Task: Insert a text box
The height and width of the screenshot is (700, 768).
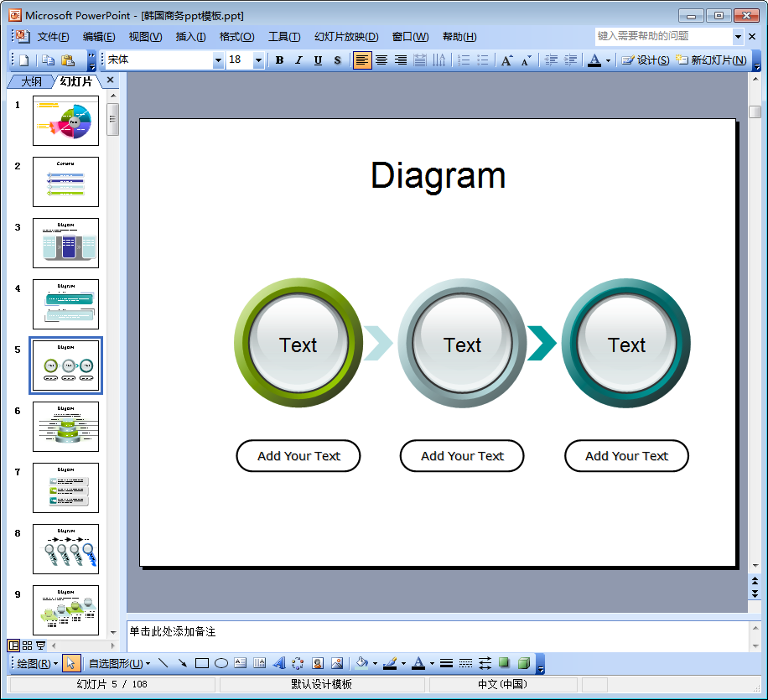Action: pos(241,663)
